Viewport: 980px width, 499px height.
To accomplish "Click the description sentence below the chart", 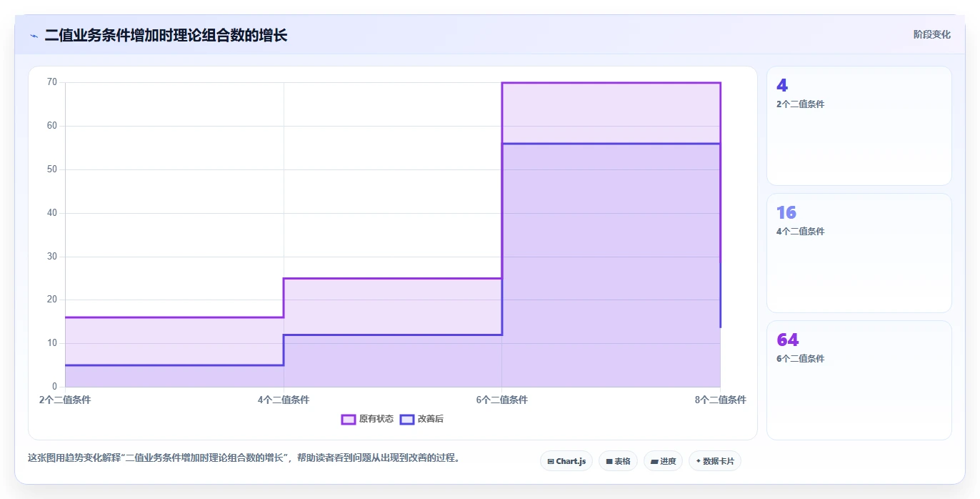I will click(244, 458).
